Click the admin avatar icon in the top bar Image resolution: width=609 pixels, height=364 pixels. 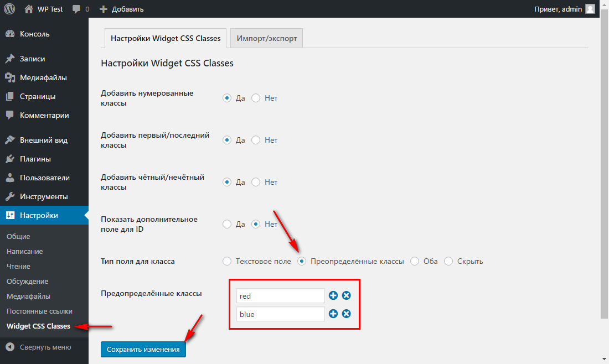(590, 9)
